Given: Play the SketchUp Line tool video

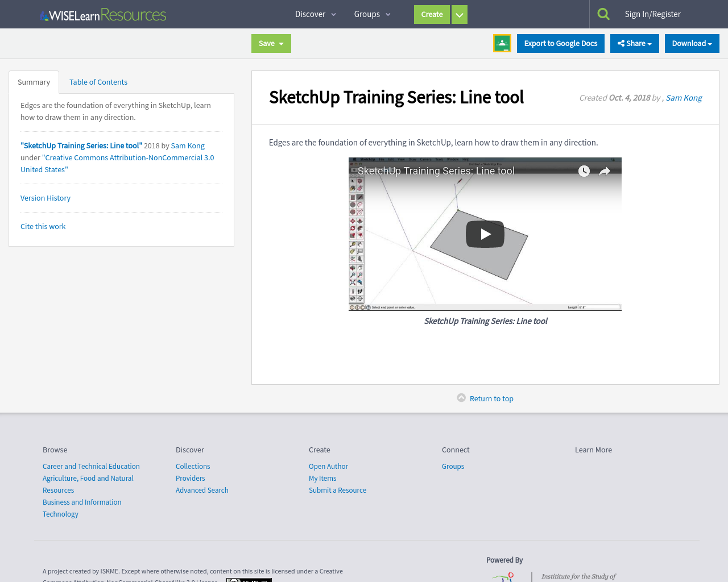Looking at the screenshot, I should 485,234.
